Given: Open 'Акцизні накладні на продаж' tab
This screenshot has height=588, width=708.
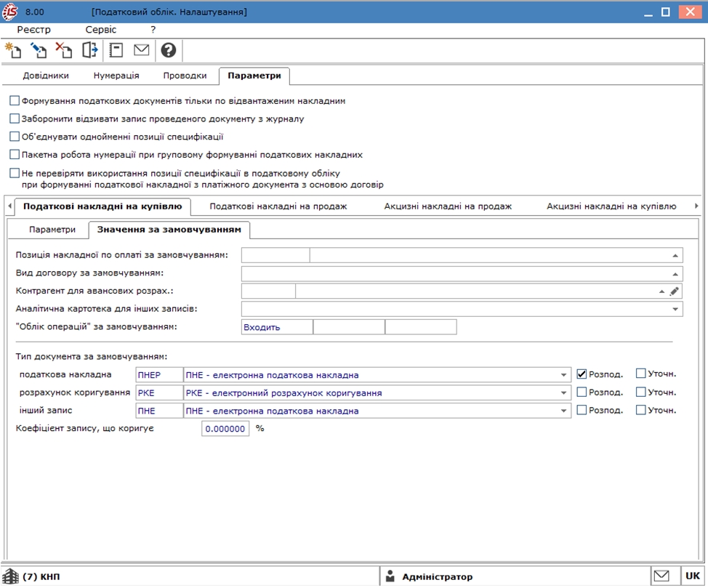Looking at the screenshot, I should [x=448, y=206].
